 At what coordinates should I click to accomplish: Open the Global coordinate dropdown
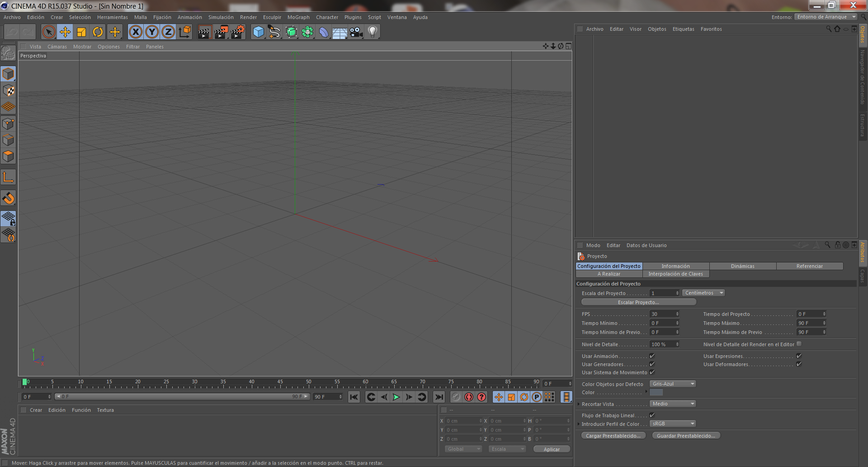coord(463,449)
